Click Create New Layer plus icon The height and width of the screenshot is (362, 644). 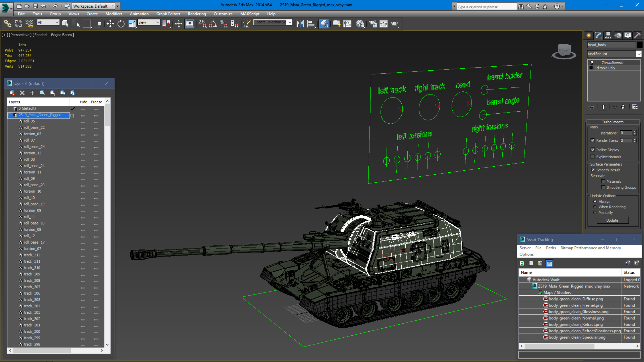coord(32,93)
